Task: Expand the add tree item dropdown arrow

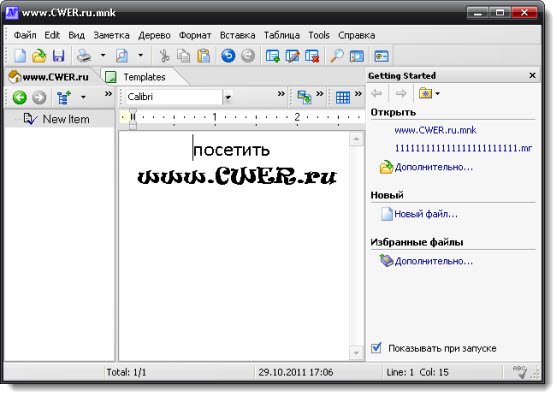Action: point(83,97)
